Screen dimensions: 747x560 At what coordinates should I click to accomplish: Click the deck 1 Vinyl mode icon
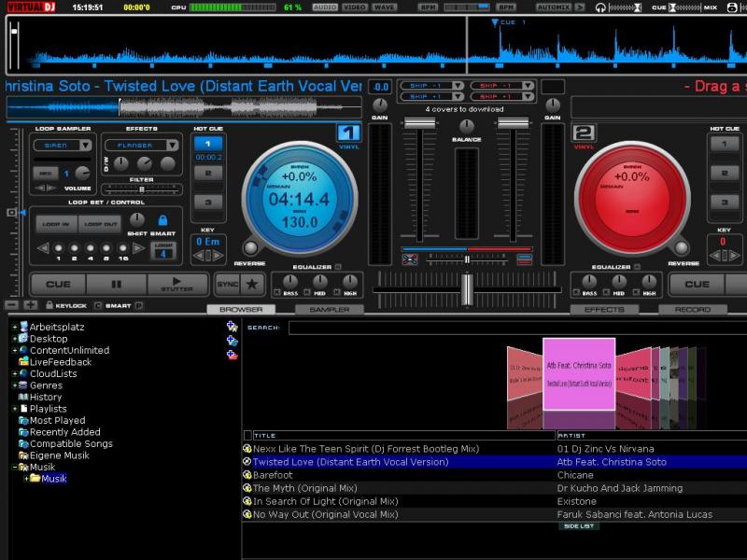(x=348, y=133)
